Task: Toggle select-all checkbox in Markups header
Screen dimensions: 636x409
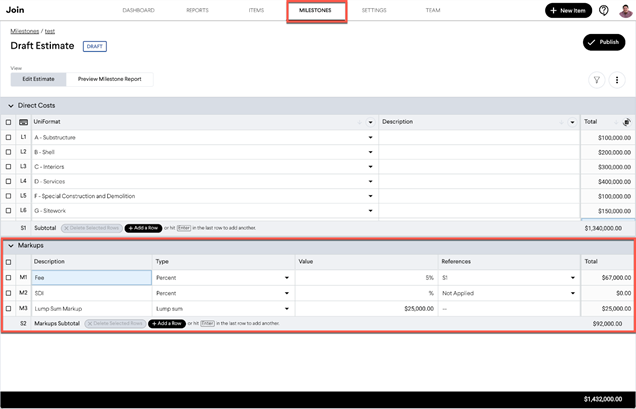Action: [x=9, y=262]
